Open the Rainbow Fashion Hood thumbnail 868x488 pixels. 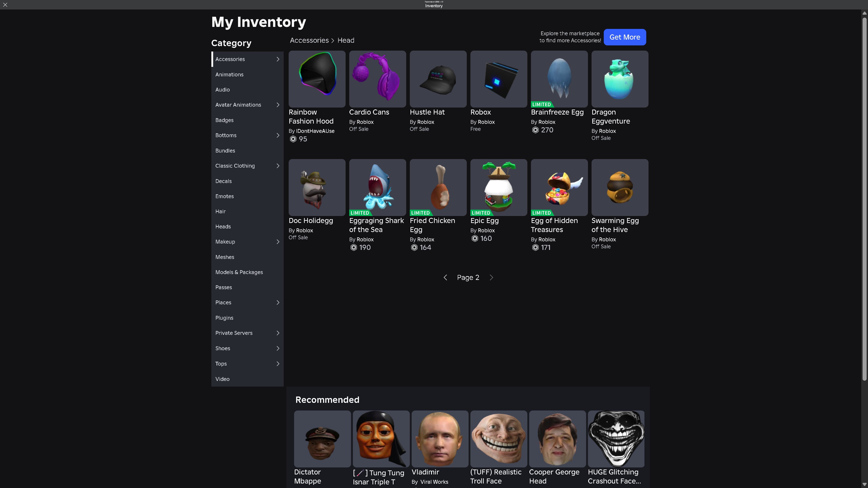317,79
